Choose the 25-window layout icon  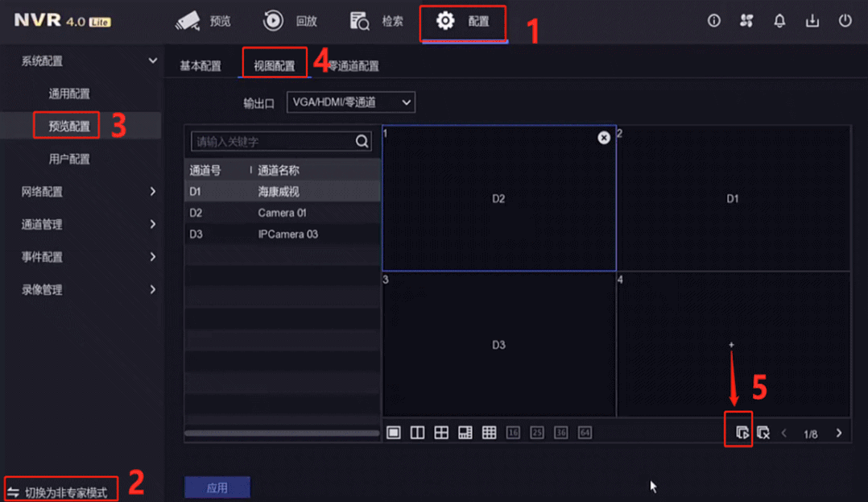pos(536,432)
